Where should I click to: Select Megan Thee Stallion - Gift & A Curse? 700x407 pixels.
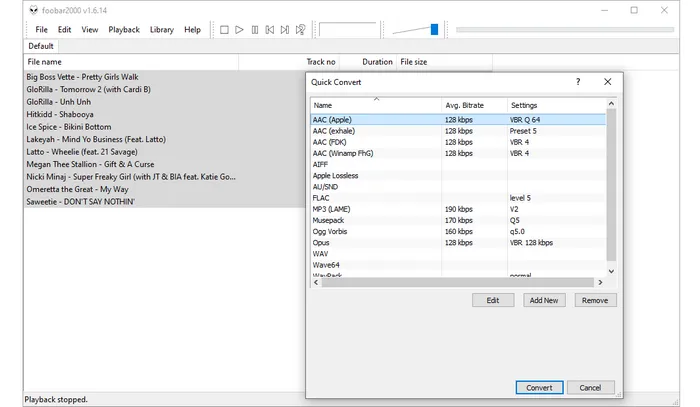[x=164, y=164]
